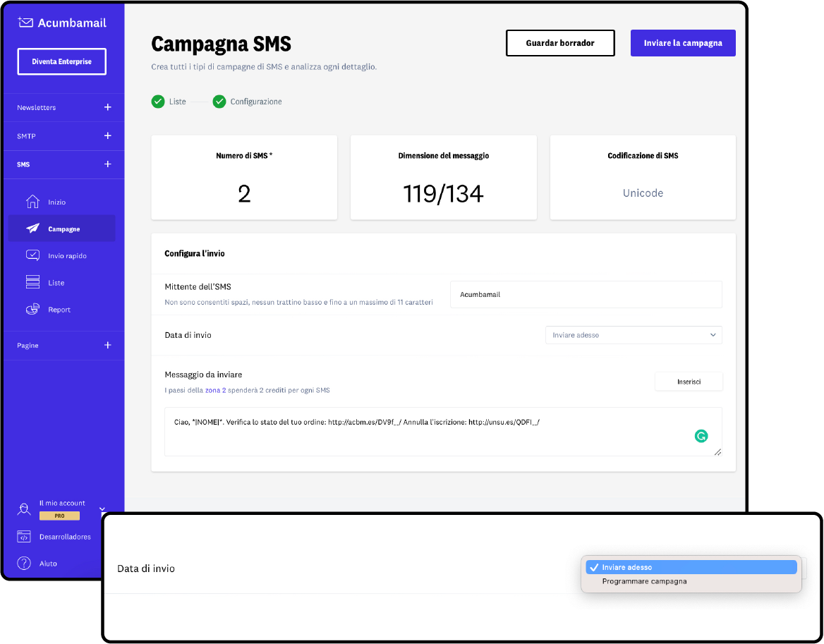
Task: Open the Data di invio dropdown
Action: pos(633,334)
